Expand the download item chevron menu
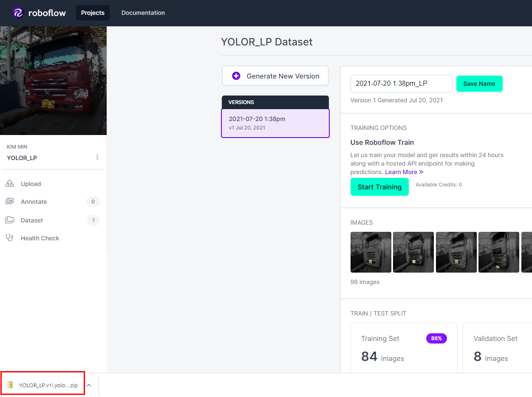This screenshot has height=397, width=532. pos(89,385)
